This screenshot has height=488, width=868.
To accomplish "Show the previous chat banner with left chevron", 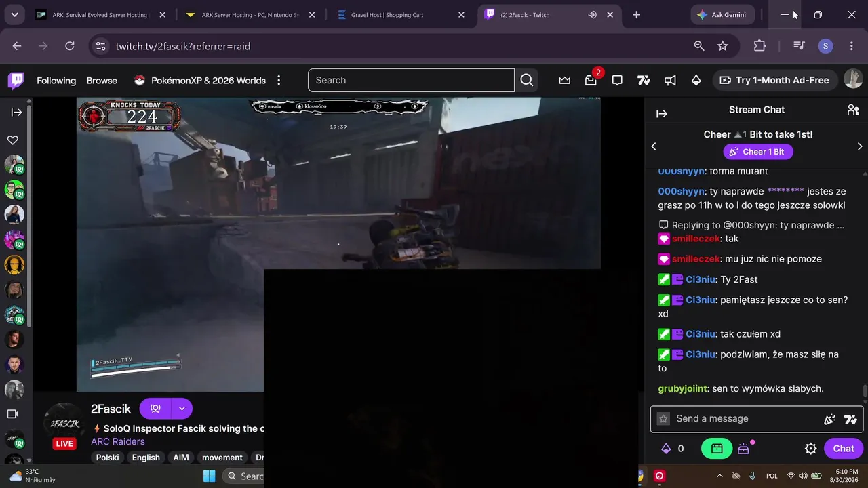I will tap(654, 146).
